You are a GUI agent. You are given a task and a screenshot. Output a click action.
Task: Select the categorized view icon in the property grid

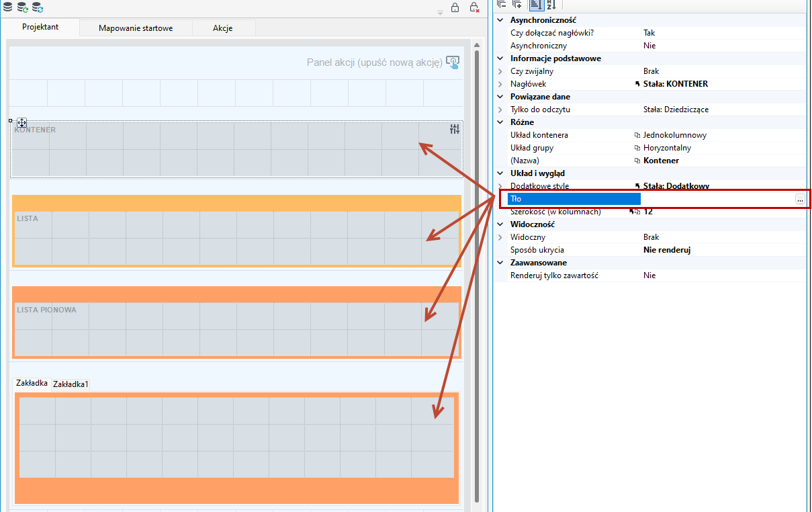coord(535,5)
